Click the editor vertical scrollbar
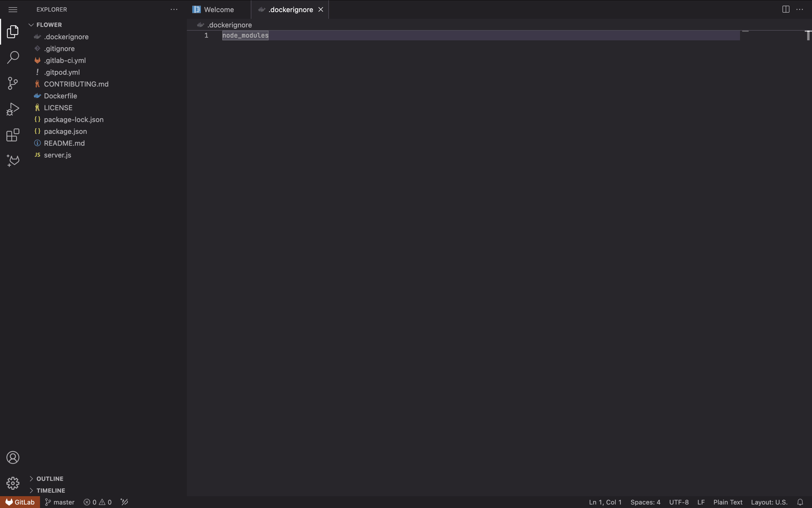Image resolution: width=812 pixels, height=508 pixels. (808, 262)
